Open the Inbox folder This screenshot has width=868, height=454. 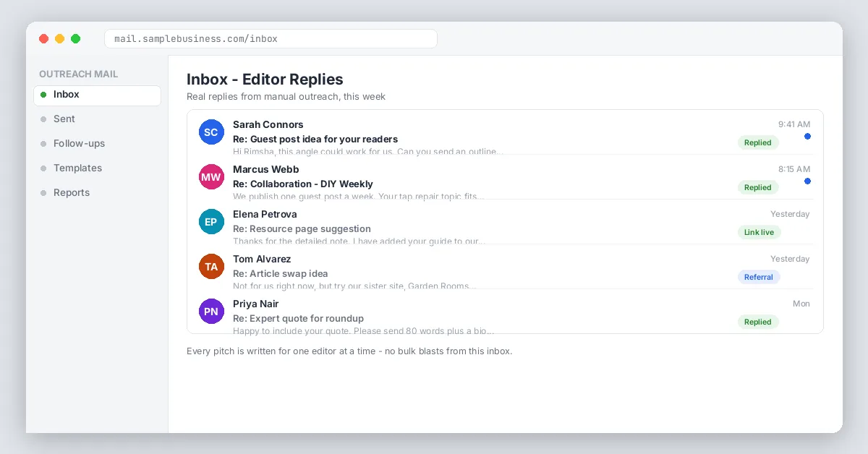pos(97,95)
